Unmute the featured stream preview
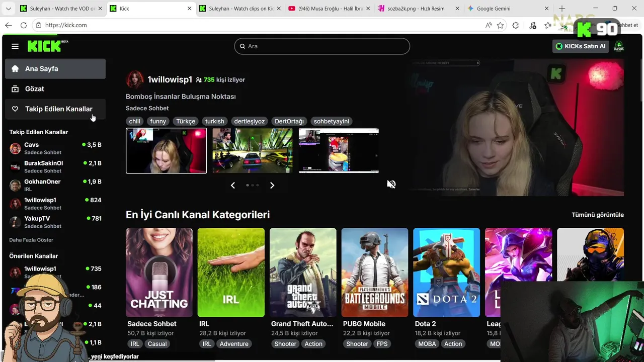 point(391,185)
